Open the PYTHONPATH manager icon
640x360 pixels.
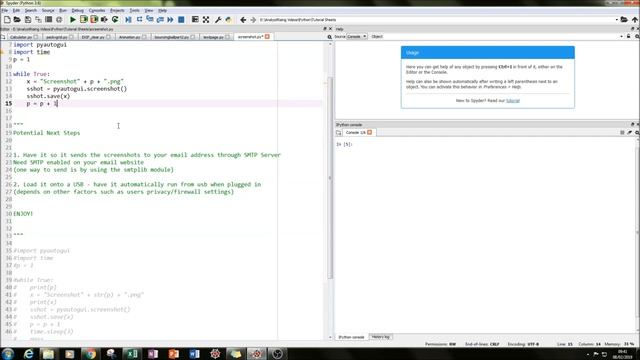tap(228, 20)
